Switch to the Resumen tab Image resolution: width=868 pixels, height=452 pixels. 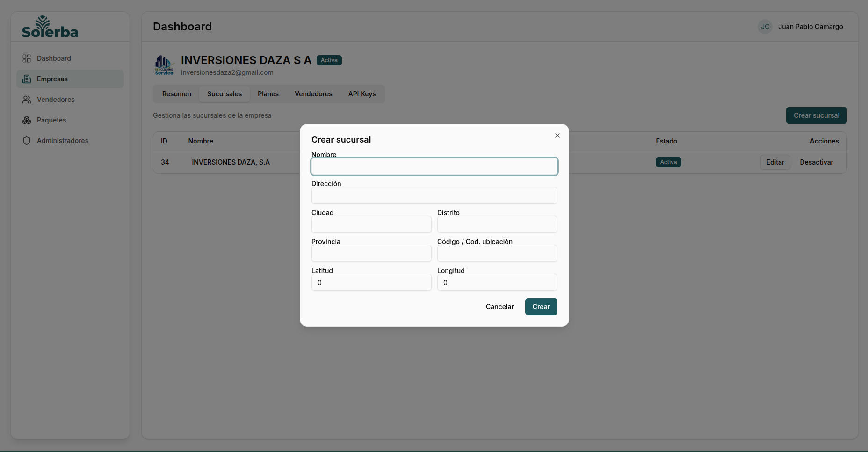(x=176, y=94)
